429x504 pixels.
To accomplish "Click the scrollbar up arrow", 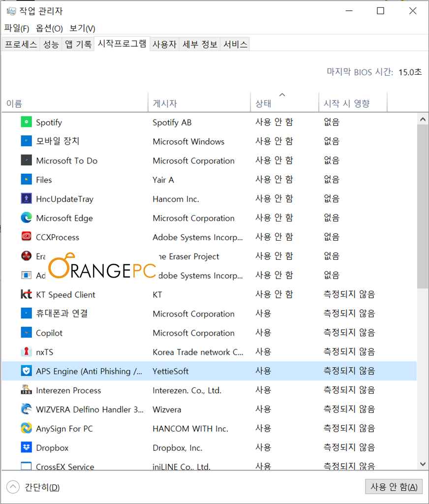I will click(x=423, y=119).
